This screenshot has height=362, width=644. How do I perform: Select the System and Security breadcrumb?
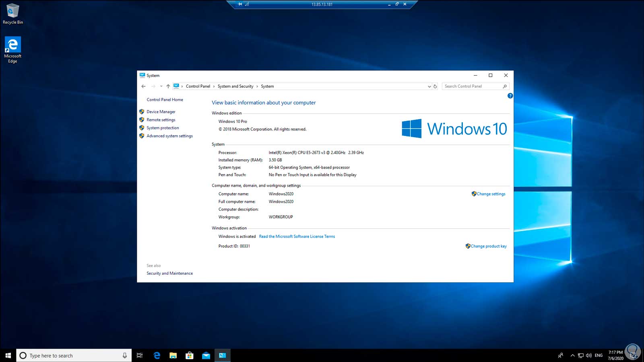[235, 86]
